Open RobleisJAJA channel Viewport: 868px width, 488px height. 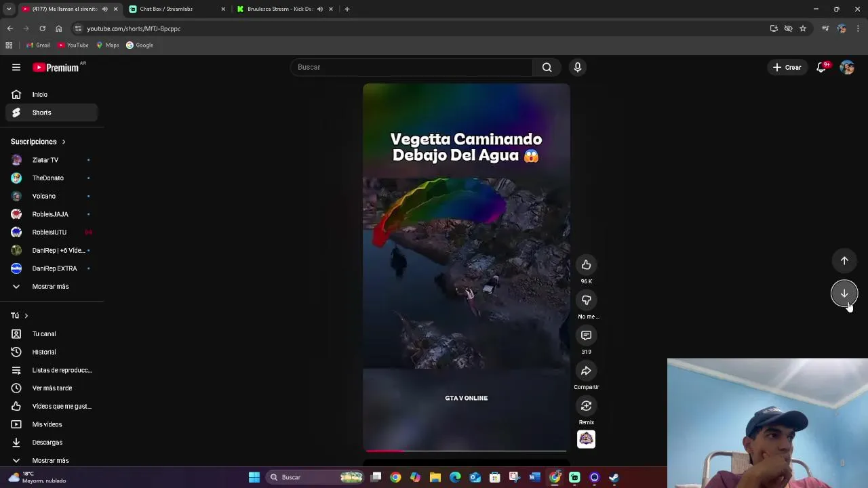[52, 214]
